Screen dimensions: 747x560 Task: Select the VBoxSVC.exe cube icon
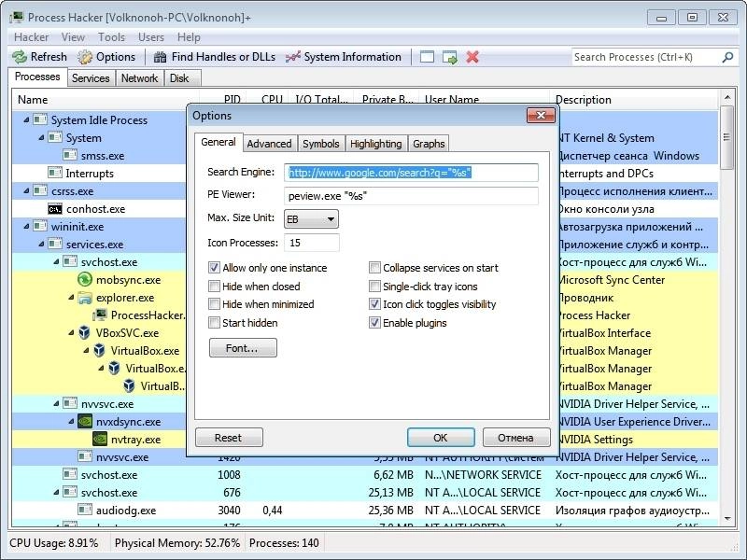click(84, 333)
